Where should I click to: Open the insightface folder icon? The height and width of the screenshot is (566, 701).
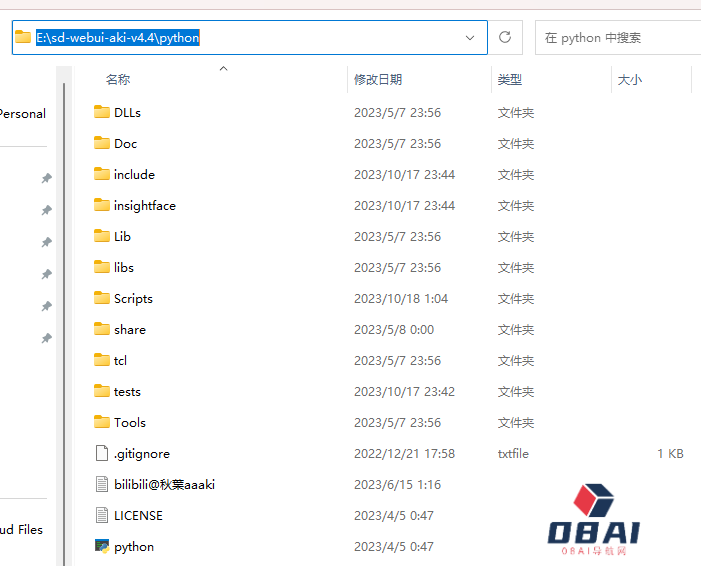click(x=101, y=205)
